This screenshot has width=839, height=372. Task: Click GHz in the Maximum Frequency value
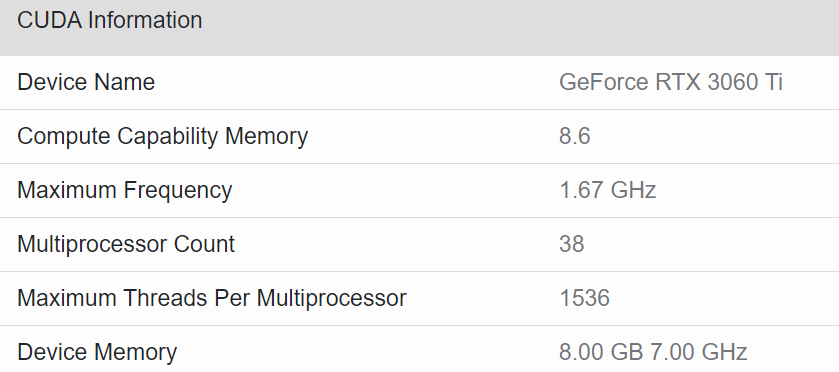[632, 191]
